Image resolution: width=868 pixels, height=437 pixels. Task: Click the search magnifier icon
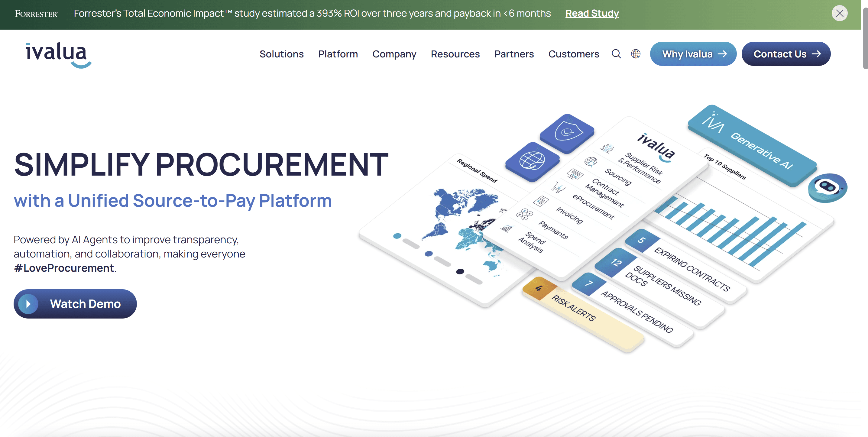616,54
